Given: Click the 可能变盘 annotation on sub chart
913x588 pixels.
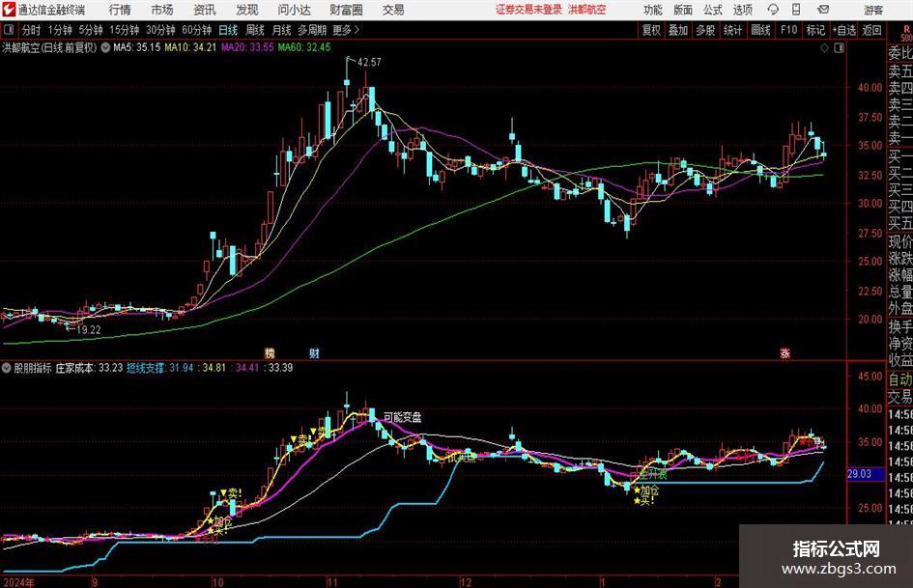Looking at the screenshot, I should click(x=402, y=417).
